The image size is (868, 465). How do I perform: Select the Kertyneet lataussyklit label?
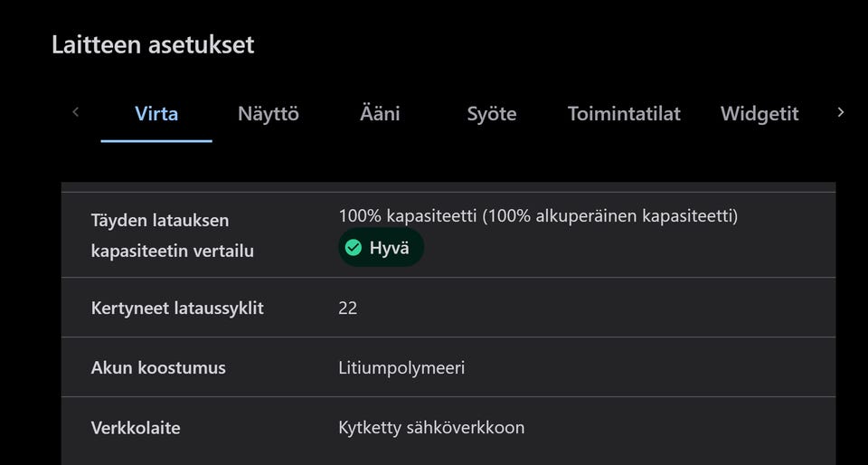coord(177,308)
